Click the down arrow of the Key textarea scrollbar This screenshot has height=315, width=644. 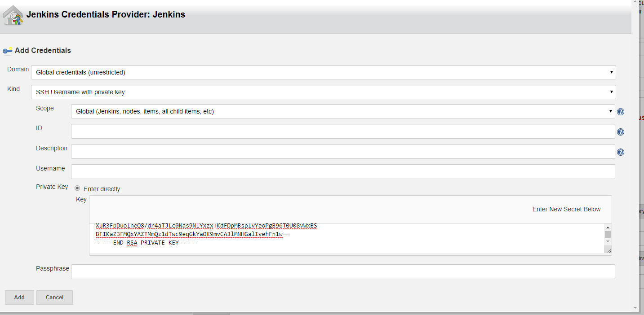pyautogui.click(x=608, y=242)
